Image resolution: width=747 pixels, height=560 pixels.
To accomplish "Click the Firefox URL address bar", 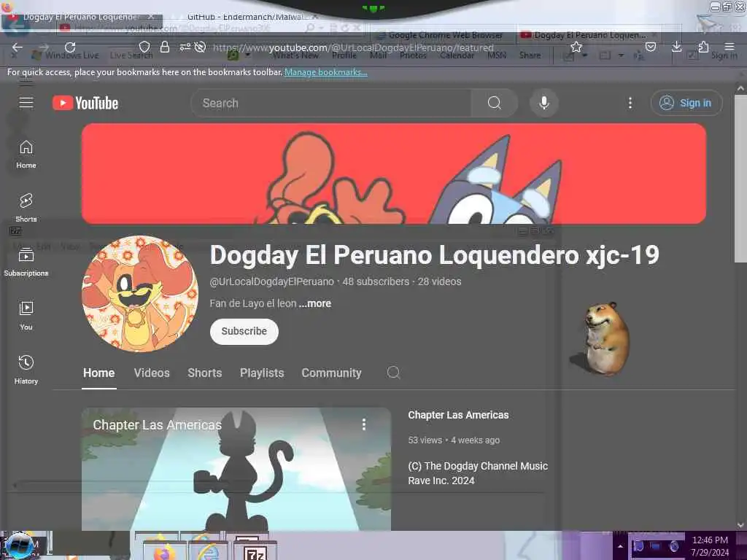I will pos(352,47).
